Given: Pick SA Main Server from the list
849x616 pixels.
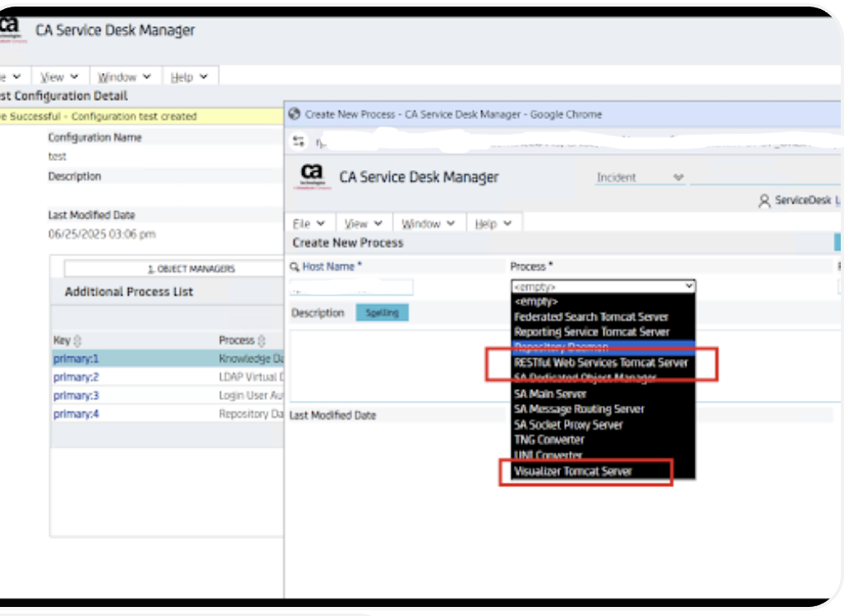Looking at the screenshot, I should pyautogui.click(x=550, y=394).
